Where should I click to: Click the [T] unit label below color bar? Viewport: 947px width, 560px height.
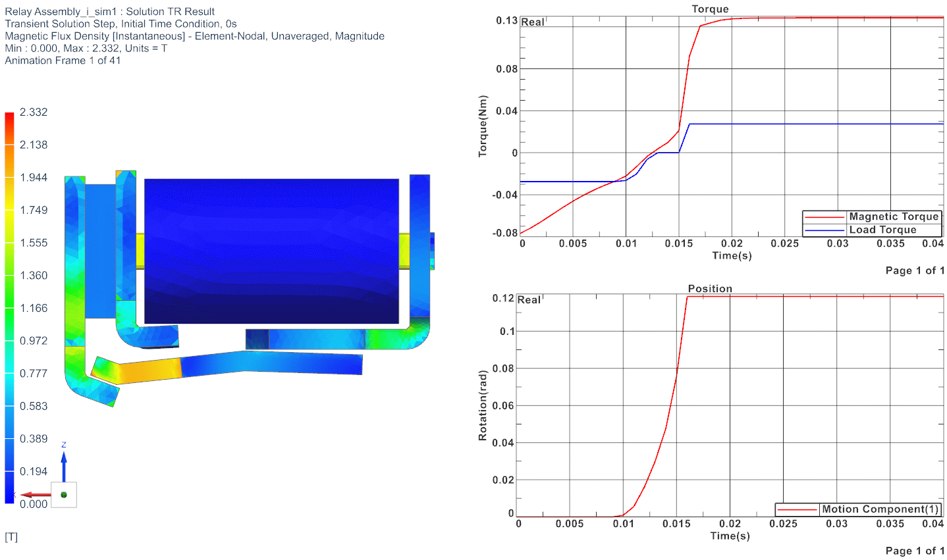[11, 538]
